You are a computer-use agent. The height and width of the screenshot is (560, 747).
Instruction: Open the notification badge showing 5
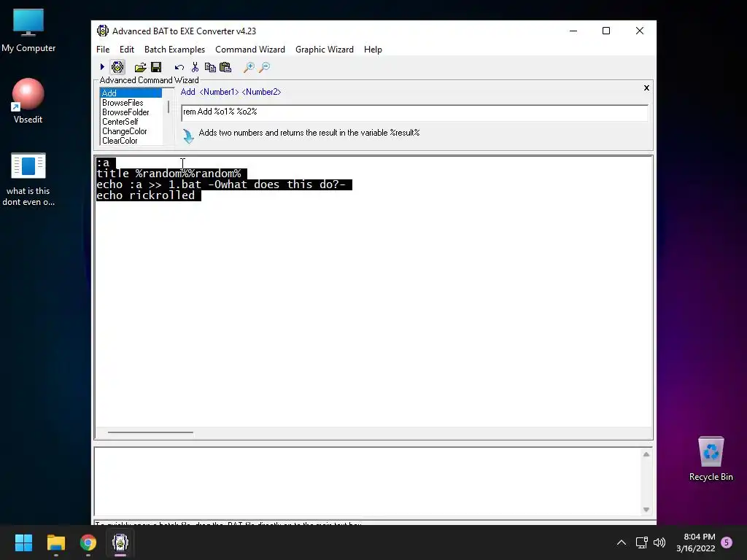[x=727, y=542]
